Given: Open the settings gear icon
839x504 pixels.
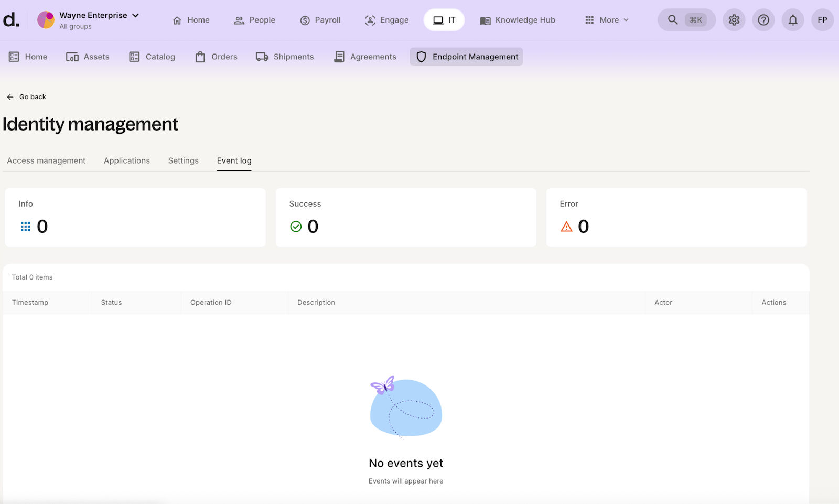Looking at the screenshot, I should pyautogui.click(x=734, y=20).
